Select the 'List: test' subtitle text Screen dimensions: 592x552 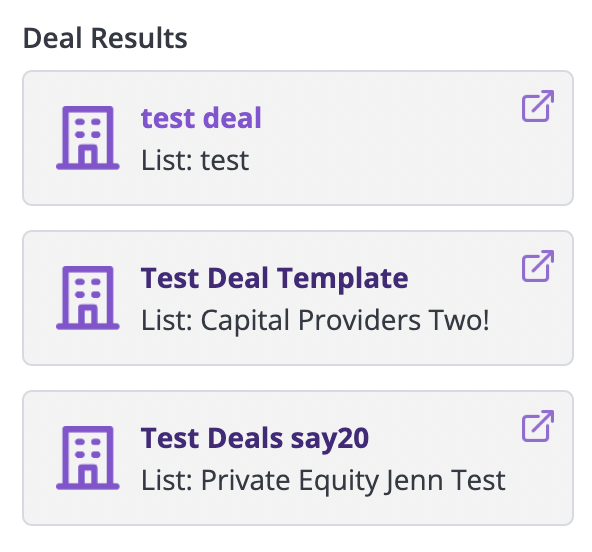(x=195, y=160)
